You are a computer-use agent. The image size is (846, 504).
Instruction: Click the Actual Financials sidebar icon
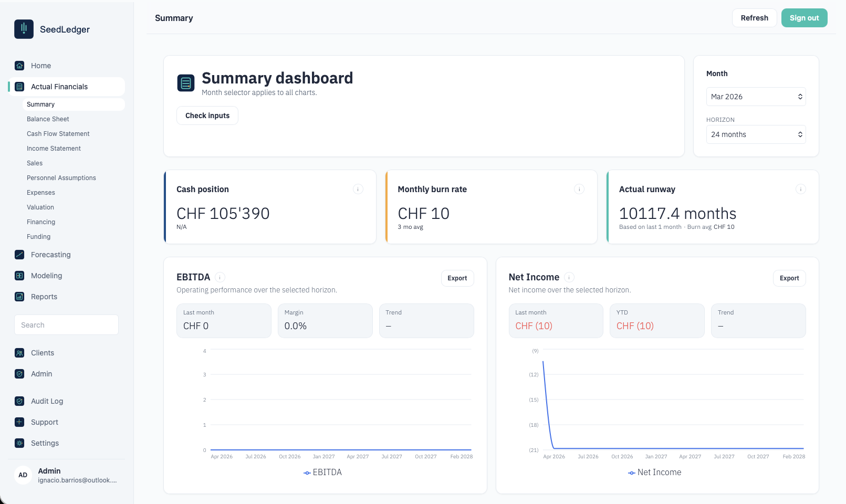coord(19,87)
